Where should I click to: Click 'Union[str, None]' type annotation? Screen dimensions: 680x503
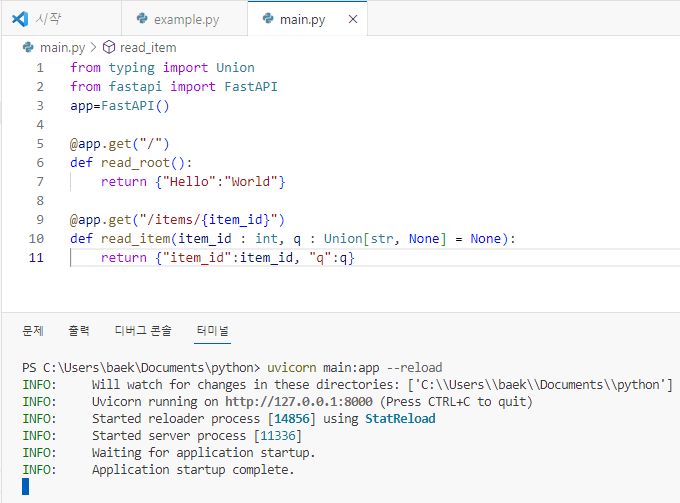coord(385,239)
